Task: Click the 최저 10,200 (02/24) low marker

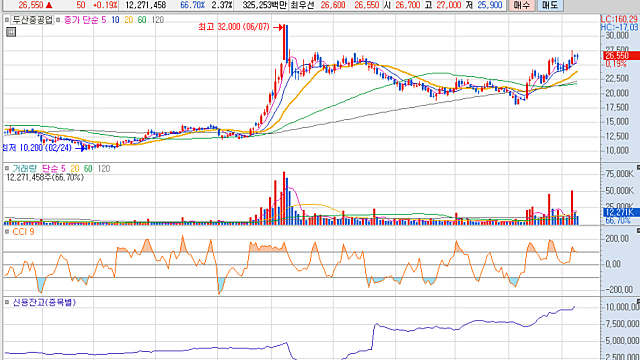Action: pos(37,148)
